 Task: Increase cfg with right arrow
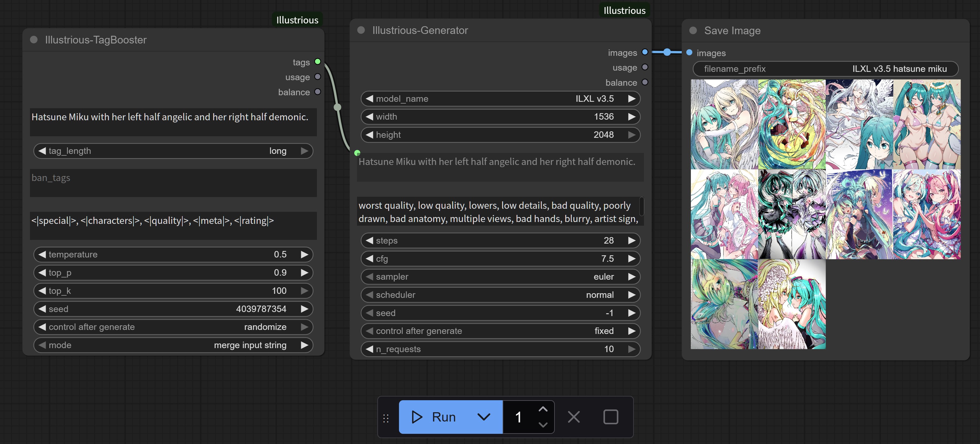[632, 258]
